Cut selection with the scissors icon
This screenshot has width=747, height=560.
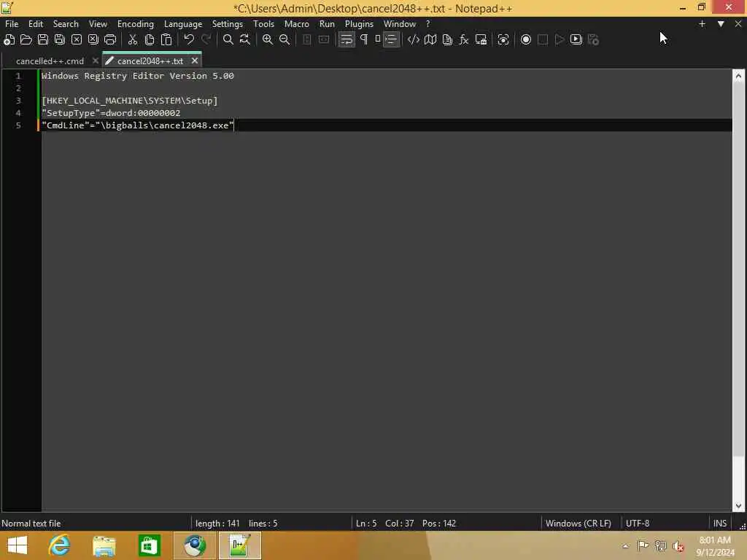(x=133, y=40)
